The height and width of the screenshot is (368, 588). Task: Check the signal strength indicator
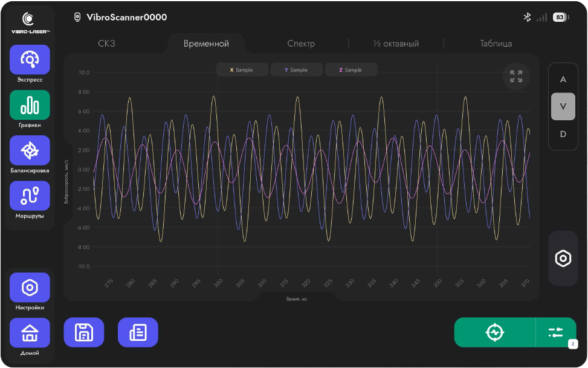click(x=541, y=18)
